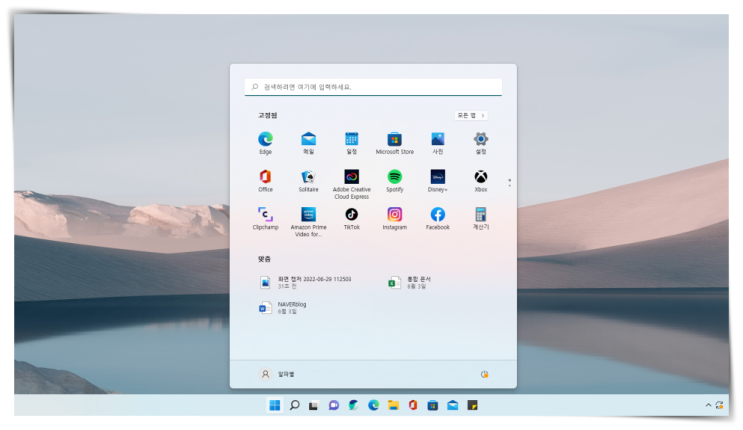Open recommended Word file NAVERblog
Viewport: 743px width, 430px height.
click(283, 308)
